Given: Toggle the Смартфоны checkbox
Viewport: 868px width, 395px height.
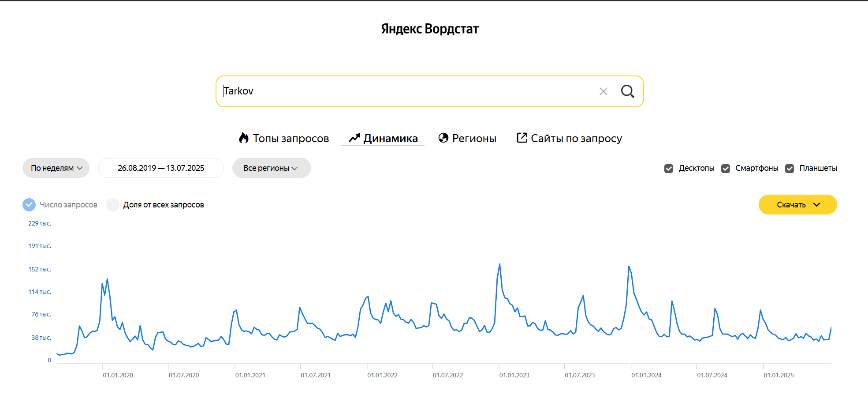Looking at the screenshot, I should click(x=726, y=169).
